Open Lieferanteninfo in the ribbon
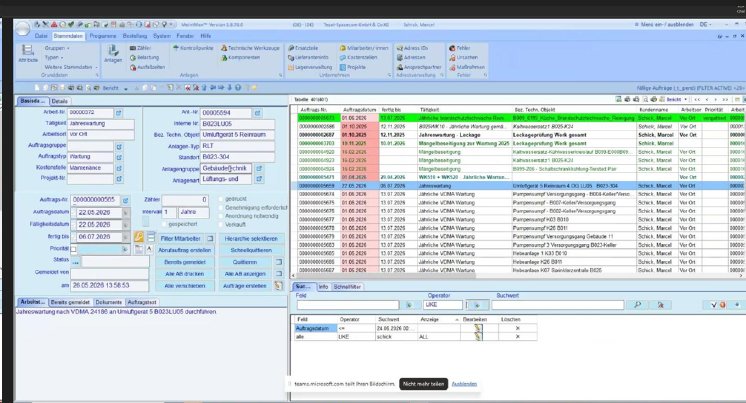This screenshot has width=746, height=403. (308, 58)
